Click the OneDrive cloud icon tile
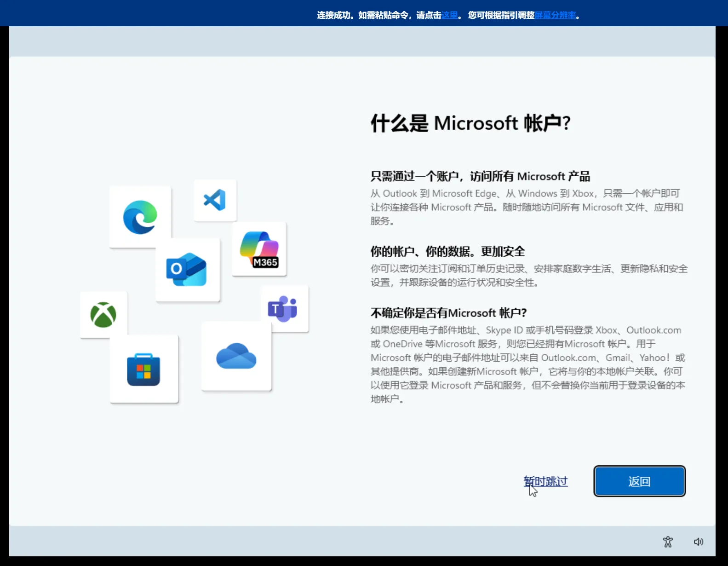The image size is (728, 566). point(236,356)
